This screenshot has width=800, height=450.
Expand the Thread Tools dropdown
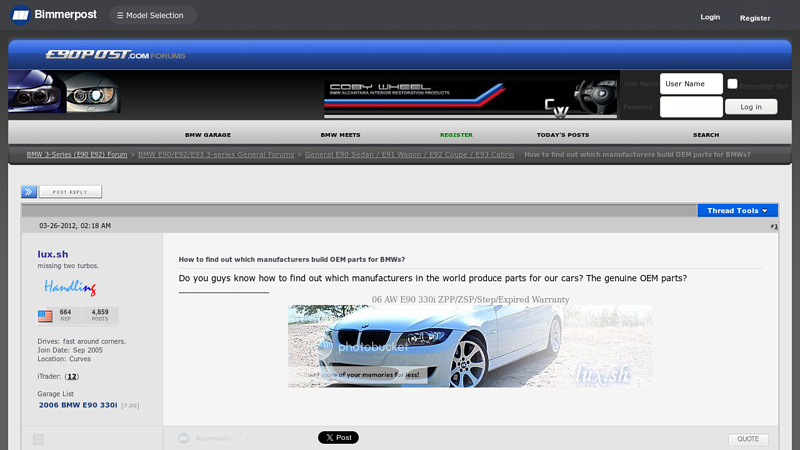(737, 210)
